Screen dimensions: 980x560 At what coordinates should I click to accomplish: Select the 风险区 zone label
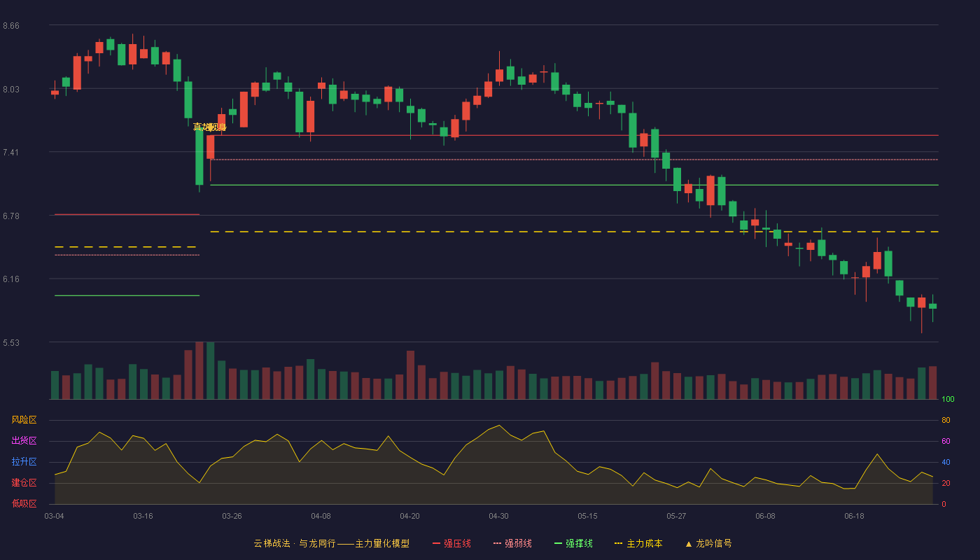pyautogui.click(x=24, y=420)
